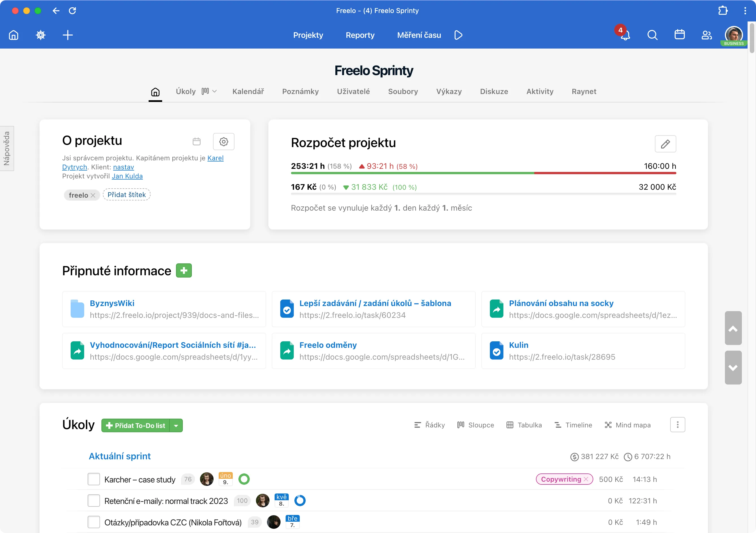Viewport: 756px width, 533px height.
Task: Check off Retenční e-maily: normal track 2023
Action: 94,501
